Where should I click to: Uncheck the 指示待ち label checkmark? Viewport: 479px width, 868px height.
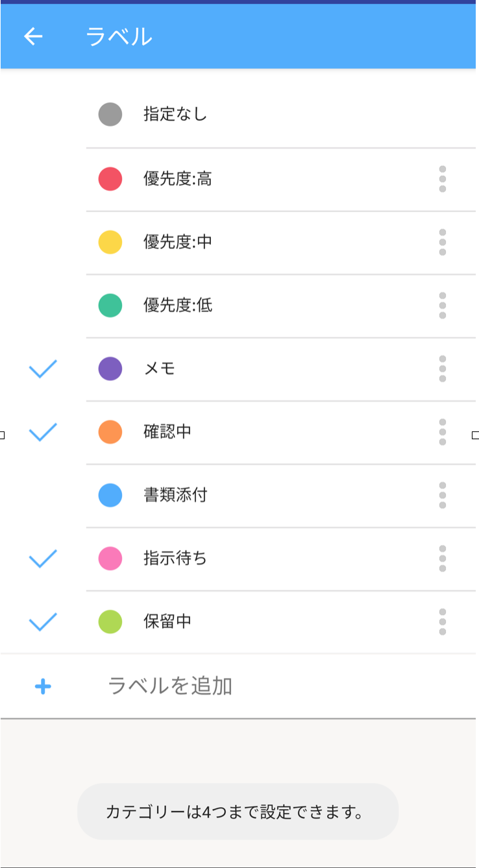click(x=43, y=559)
